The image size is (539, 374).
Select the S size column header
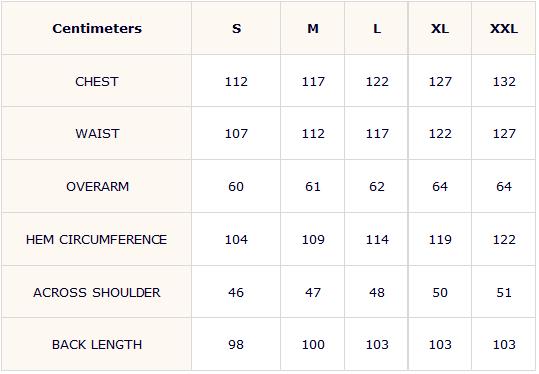pos(236,29)
